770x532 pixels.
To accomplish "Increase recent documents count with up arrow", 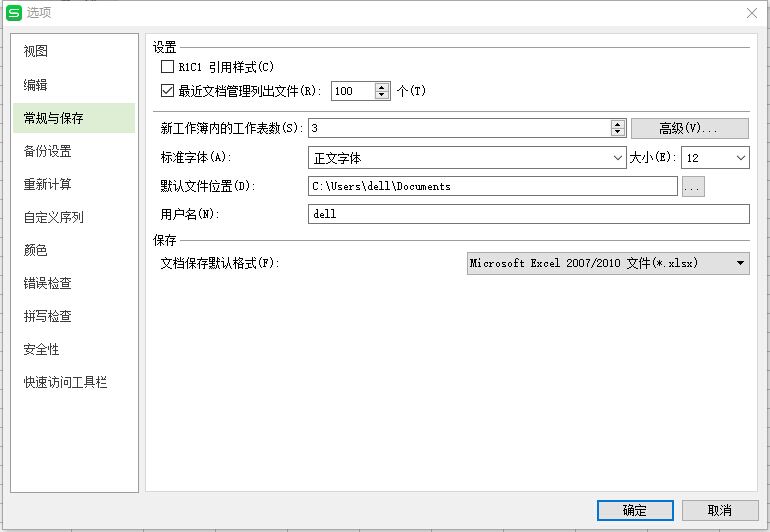I will (x=381, y=86).
